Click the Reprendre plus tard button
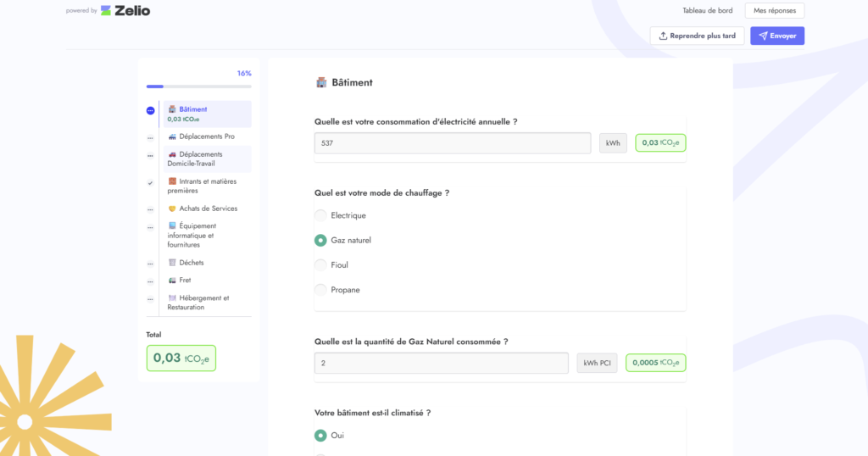868x456 pixels. click(698, 36)
